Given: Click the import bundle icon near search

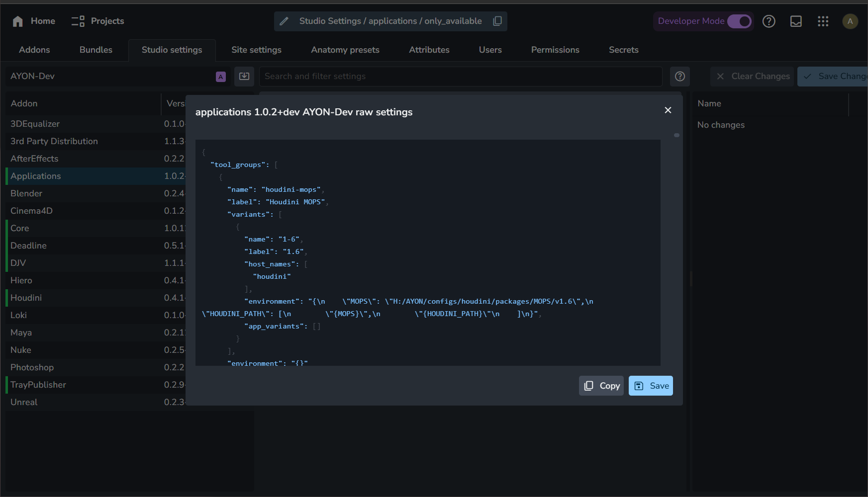Looking at the screenshot, I should point(244,77).
